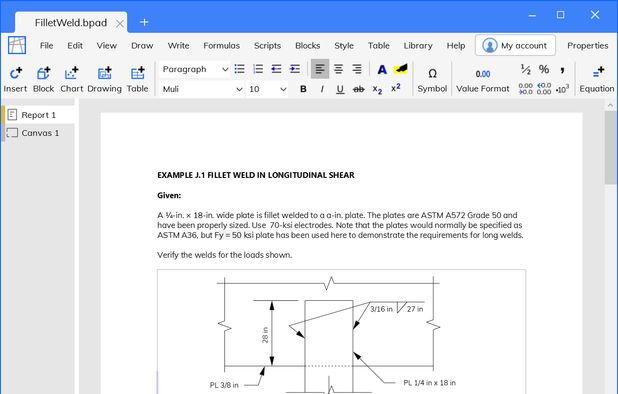Screen dimensions: 618x394
Task: Click the Insert toolbar icon
Action: pyautogui.click(x=15, y=80)
